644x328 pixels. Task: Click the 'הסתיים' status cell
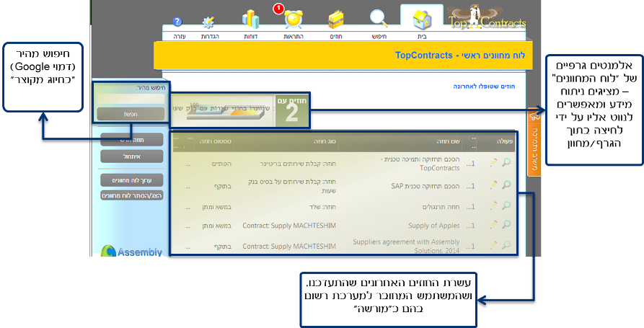coord(221,164)
